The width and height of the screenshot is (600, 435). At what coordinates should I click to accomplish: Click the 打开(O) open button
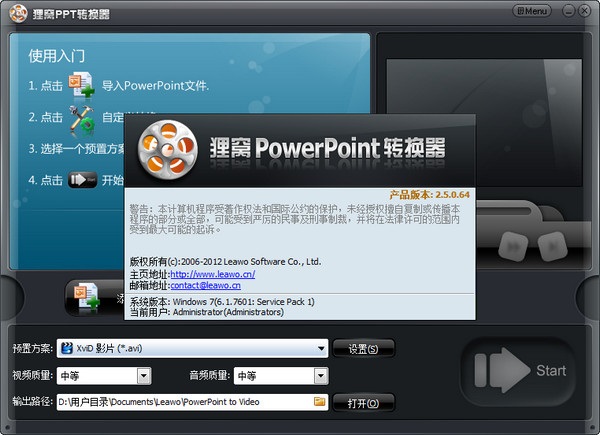[363, 403]
